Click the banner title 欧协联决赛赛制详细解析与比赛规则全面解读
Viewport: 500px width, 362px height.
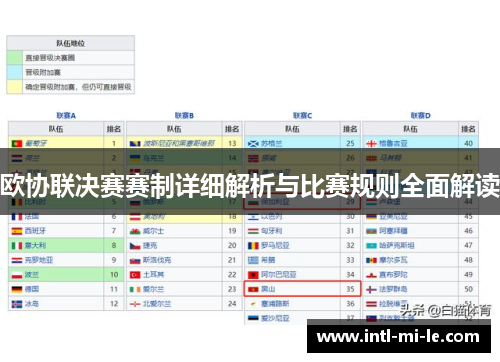coord(250,185)
